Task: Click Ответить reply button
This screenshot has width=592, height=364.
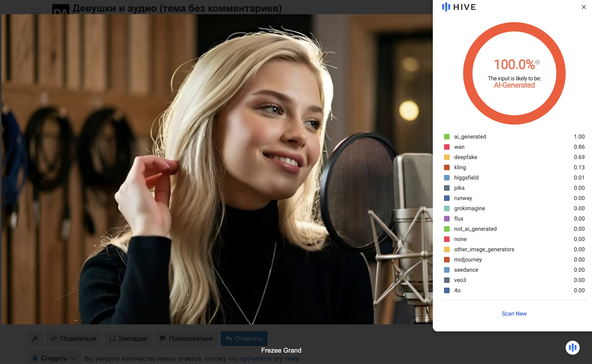Action: tap(244, 338)
